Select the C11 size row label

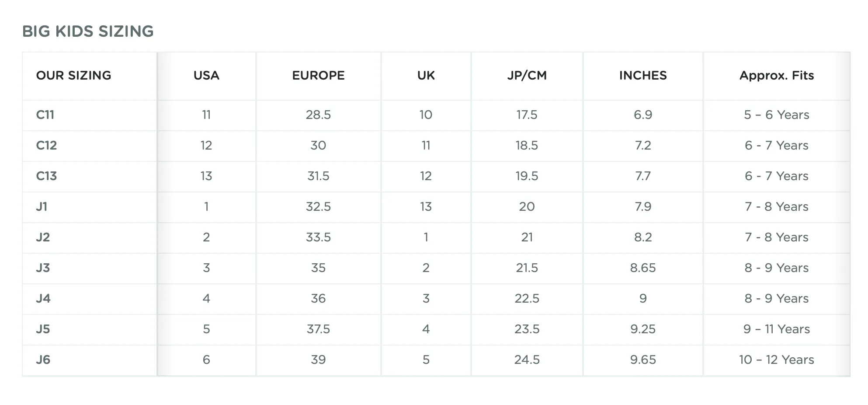coord(45,115)
